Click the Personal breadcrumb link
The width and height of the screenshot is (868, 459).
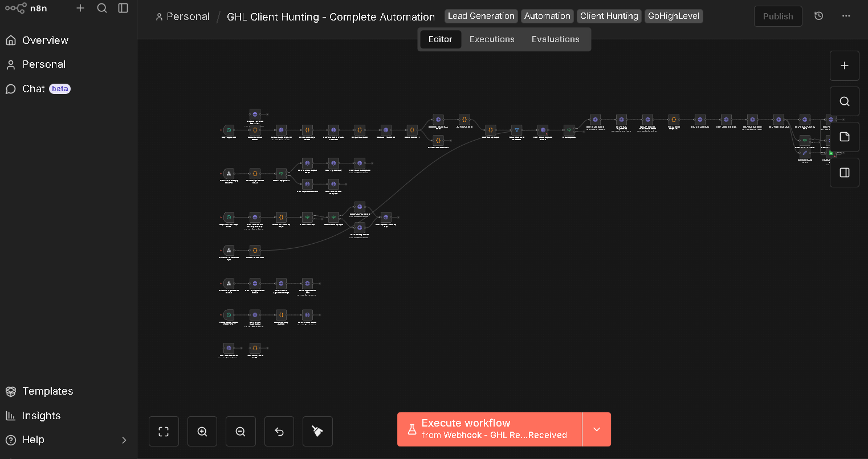pyautogui.click(x=182, y=17)
